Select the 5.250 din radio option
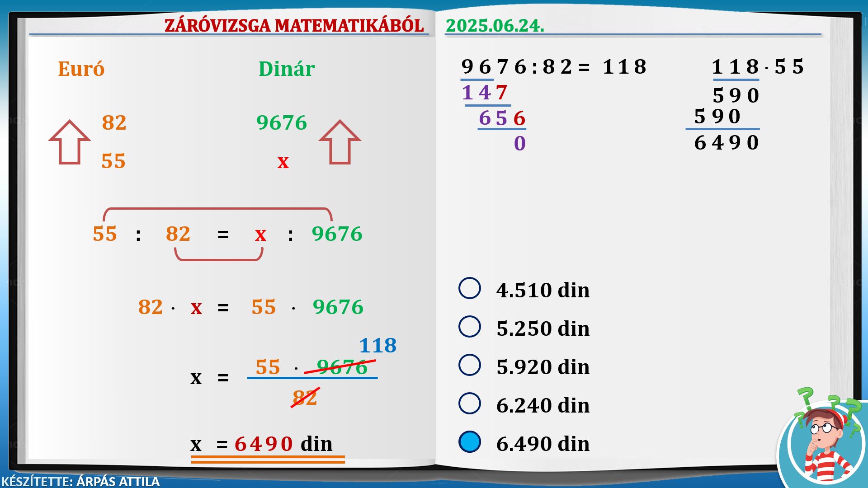This screenshot has width=868, height=488. [469, 327]
